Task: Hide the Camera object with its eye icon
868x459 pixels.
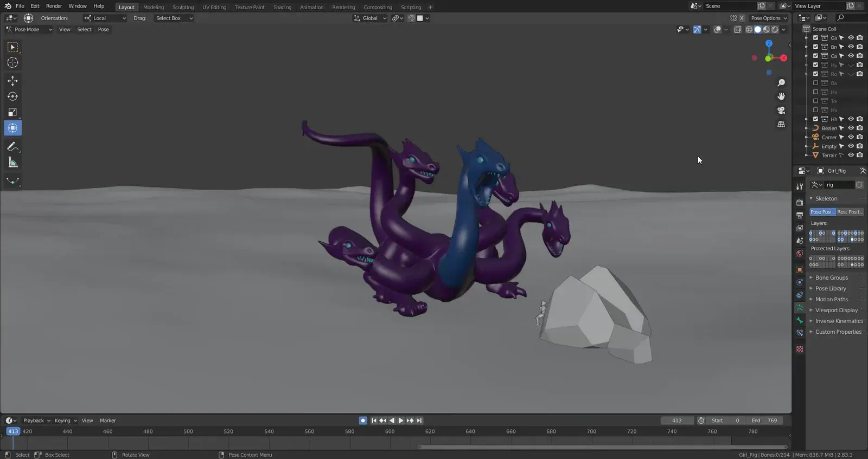Action: (851, 137)
